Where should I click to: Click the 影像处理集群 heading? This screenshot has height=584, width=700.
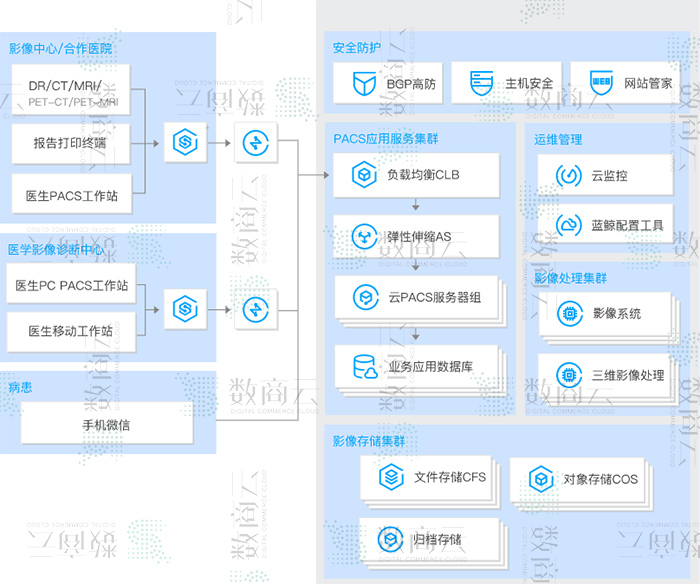pos(571,279)
